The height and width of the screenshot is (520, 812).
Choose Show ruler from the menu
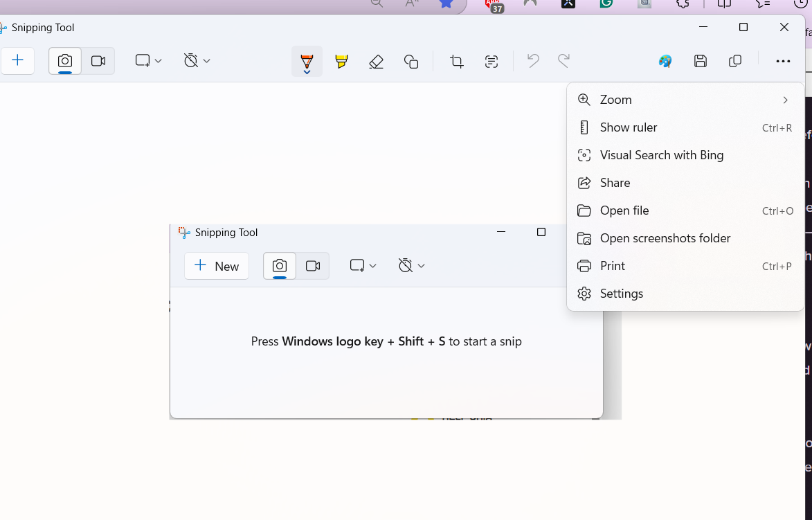[685, 127]
